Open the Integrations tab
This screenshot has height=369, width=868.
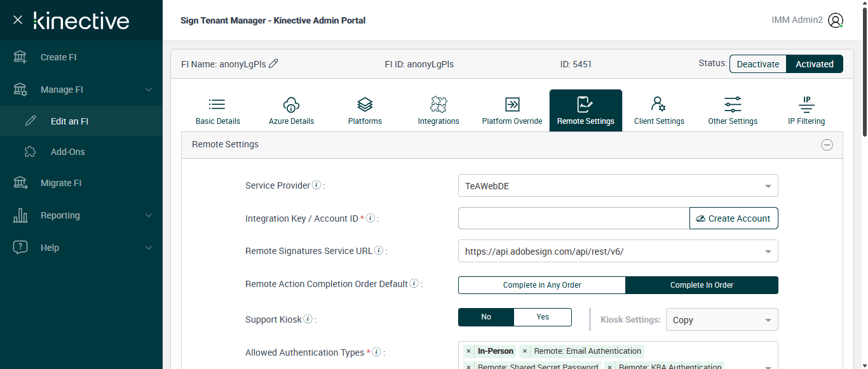[x=438, y=111]
